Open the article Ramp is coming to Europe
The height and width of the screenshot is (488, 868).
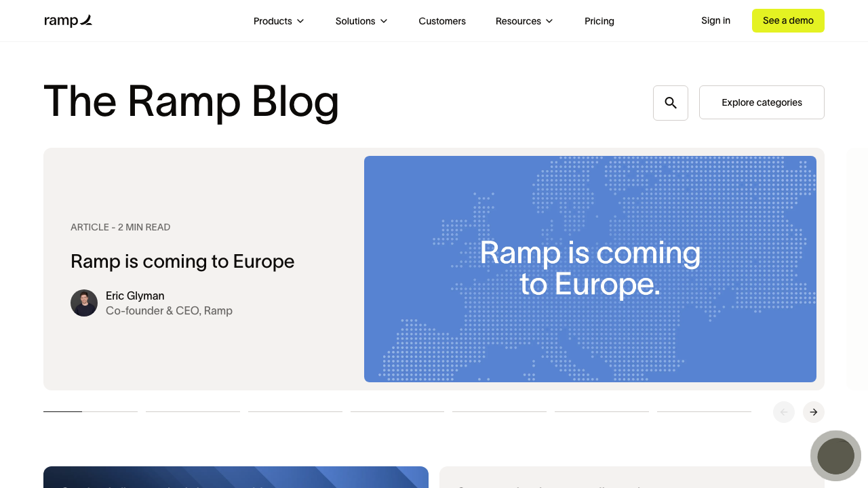[182, 262]
